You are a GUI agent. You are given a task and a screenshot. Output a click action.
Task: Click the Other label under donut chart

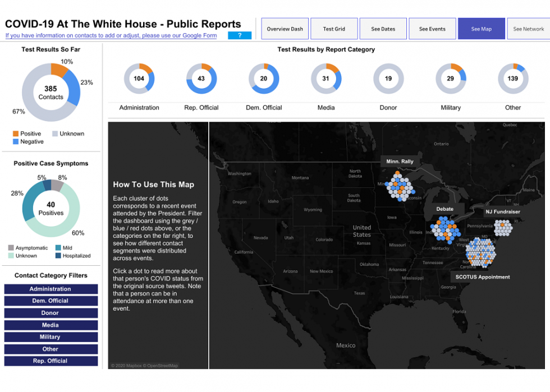pos(513,108)
